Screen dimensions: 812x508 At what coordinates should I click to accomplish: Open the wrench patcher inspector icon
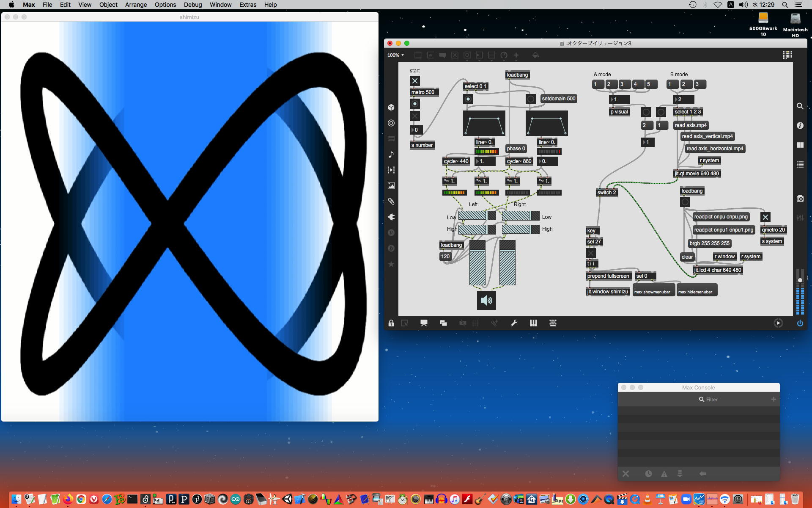coord(514,323)
